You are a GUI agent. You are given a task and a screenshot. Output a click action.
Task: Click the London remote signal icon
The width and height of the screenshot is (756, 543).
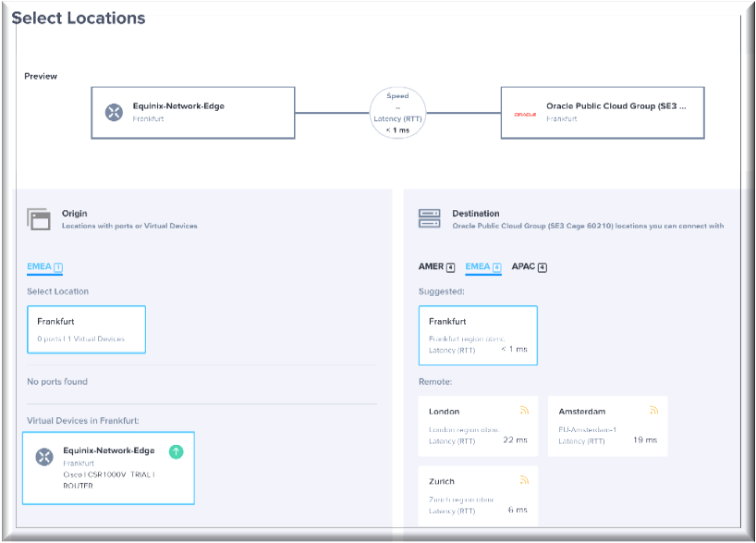tap(523, 410)
